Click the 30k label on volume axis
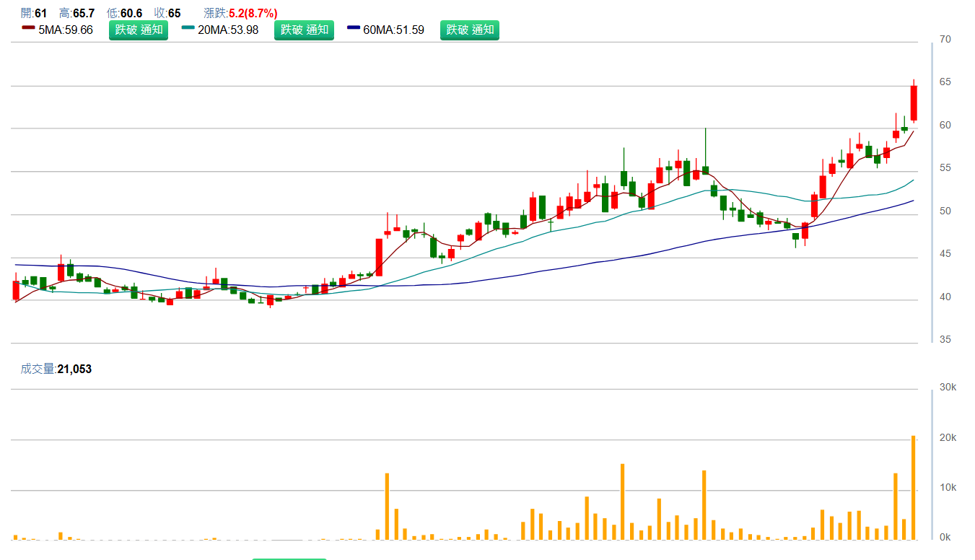This screenshot has width=975, height=560. (946, 388)
